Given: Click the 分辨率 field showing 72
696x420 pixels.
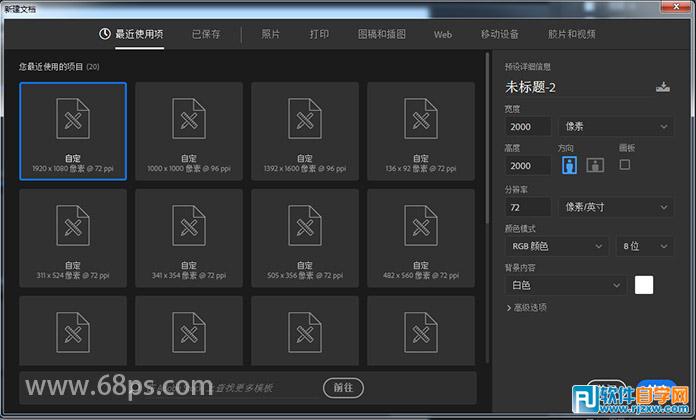Looking at the screenshot, I should (x=528, y=207).
